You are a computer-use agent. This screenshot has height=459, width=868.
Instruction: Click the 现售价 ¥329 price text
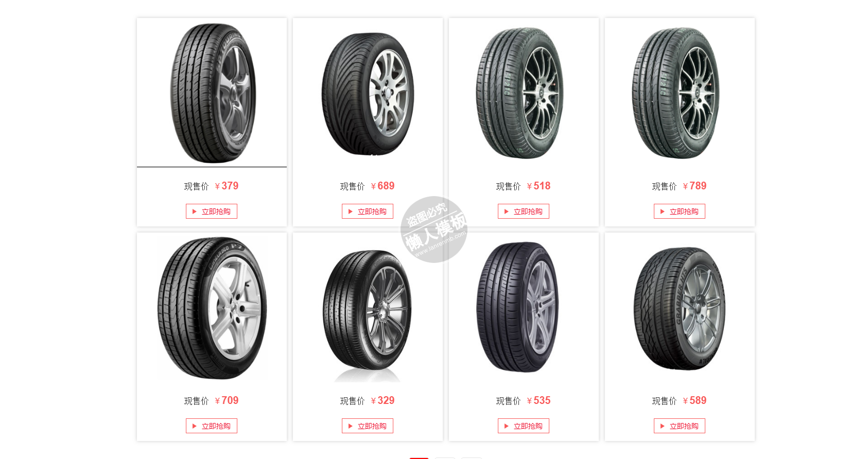pos(368,401)
